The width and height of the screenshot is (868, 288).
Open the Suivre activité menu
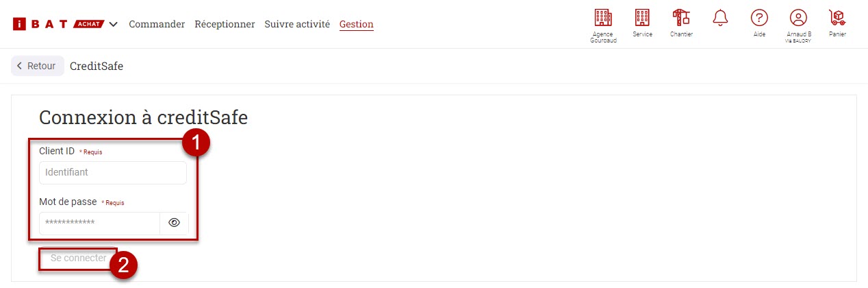click(297, 24)
